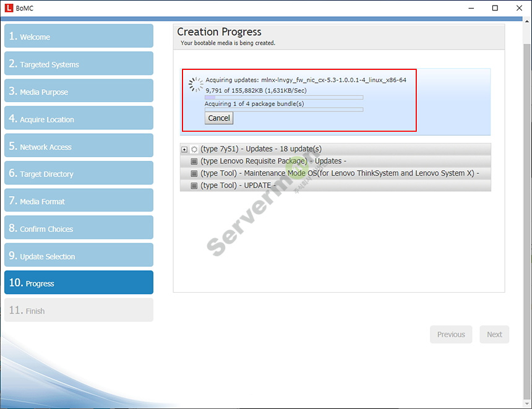The width and height of the screenshot is (532, 409).
Task: Go to step 1 Welcome
Action: (79, 36)
